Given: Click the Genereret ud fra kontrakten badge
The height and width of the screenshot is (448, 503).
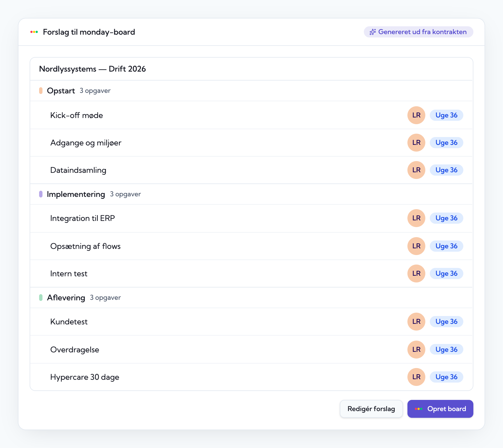Looking at the screenshot, I should click(418, 32).
